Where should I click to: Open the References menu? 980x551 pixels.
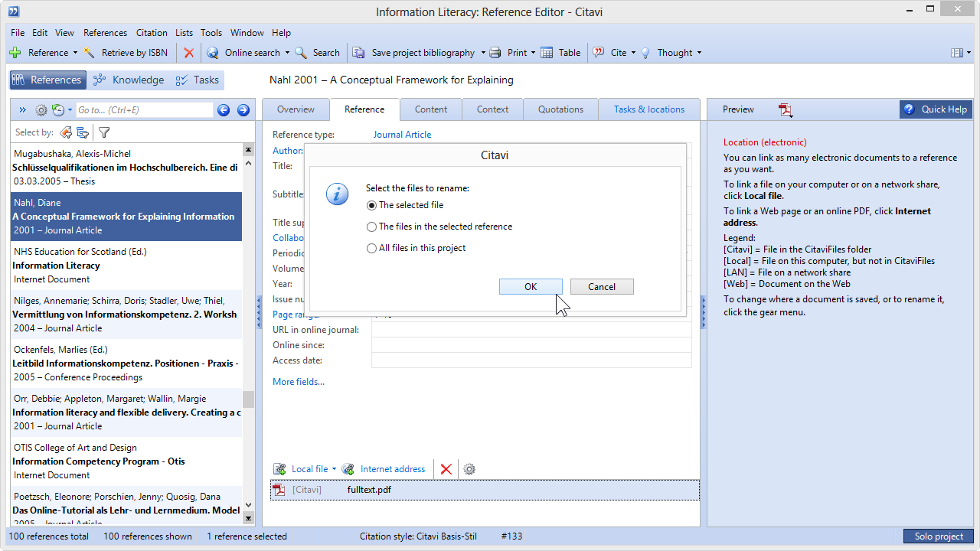pyautogui.click(x=105, y=33)
